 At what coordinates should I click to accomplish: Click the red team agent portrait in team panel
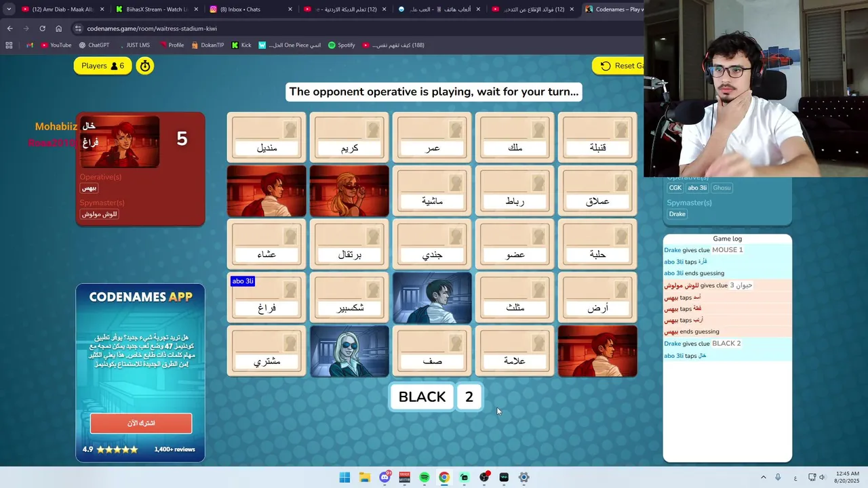click(120, 142)
